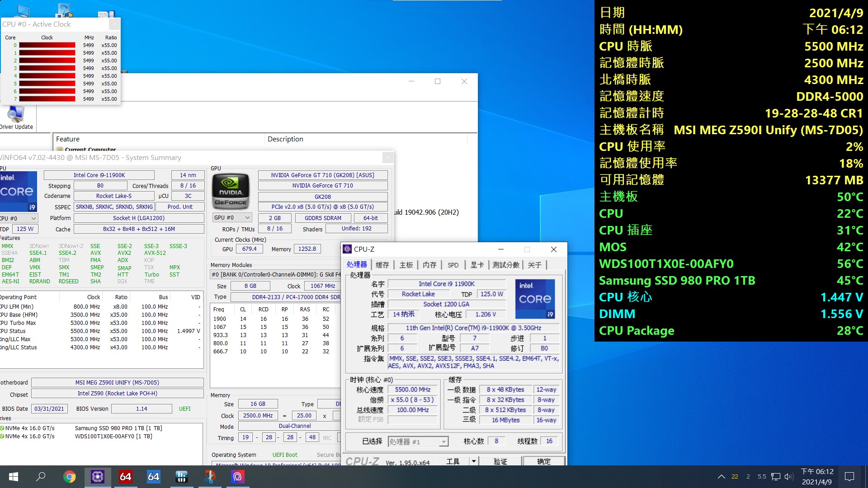Click the tray temperature reading 22
Image resolution: width=868 pixels, height=488 pixels.
coord(735,477)
